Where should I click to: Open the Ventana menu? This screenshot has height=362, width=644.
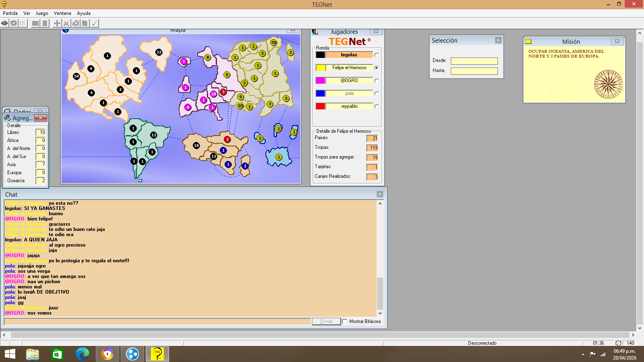[x=62, y=13]
